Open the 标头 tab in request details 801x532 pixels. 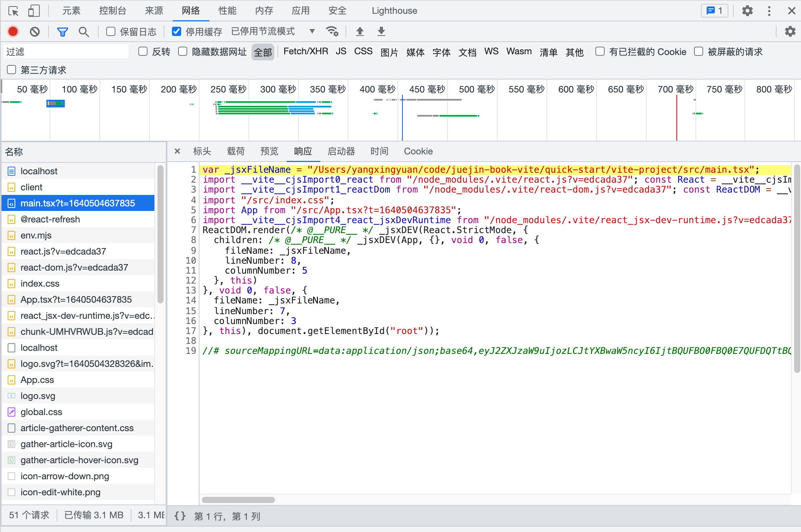(x=202, y=151)
